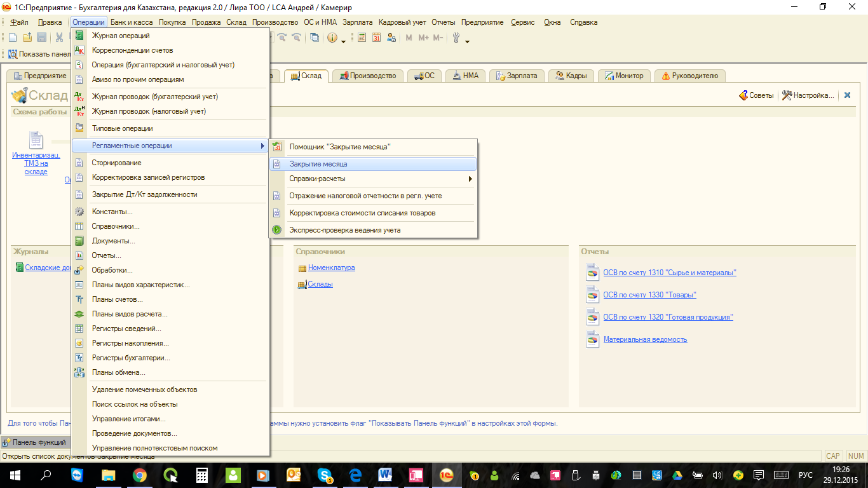The width and height of the screenshot is (868, 488).
Task: Expand Справки-расчеты submenu arrow
Action: (x=470, y=179)
